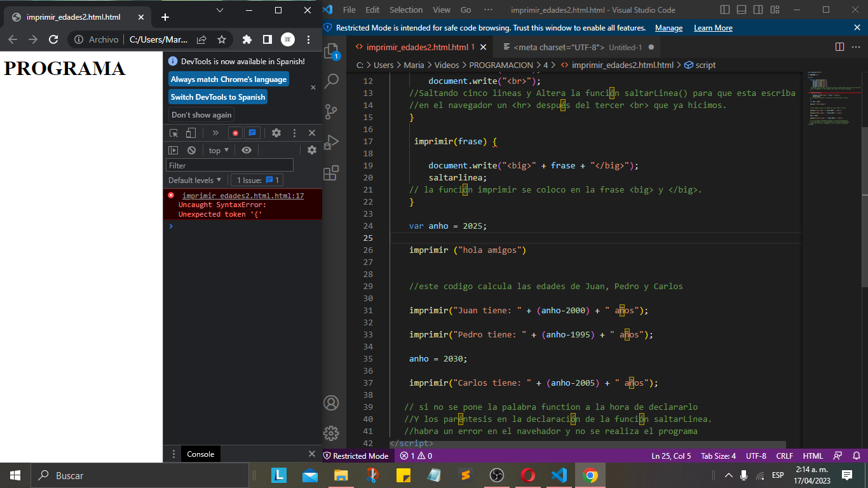
Task: Bookmark this page with the star icon
Action: tap(222, 39)
